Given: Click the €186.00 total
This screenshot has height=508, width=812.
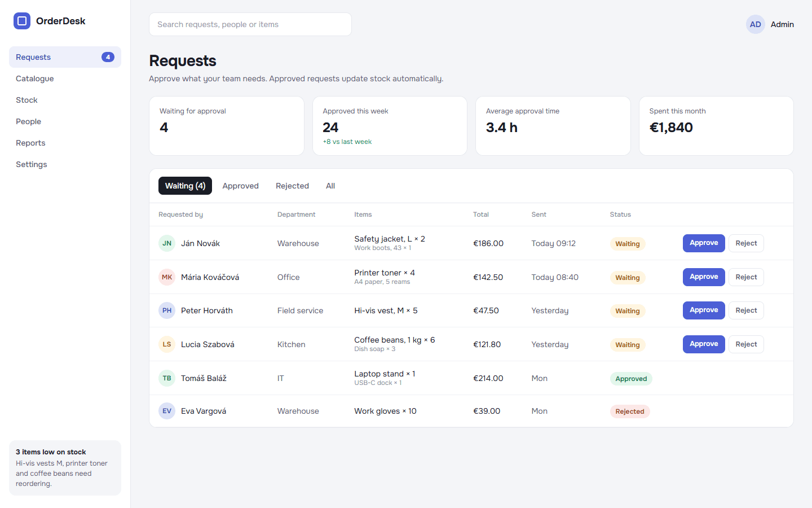Looking at the screenshot, I should tap(488, 243).
